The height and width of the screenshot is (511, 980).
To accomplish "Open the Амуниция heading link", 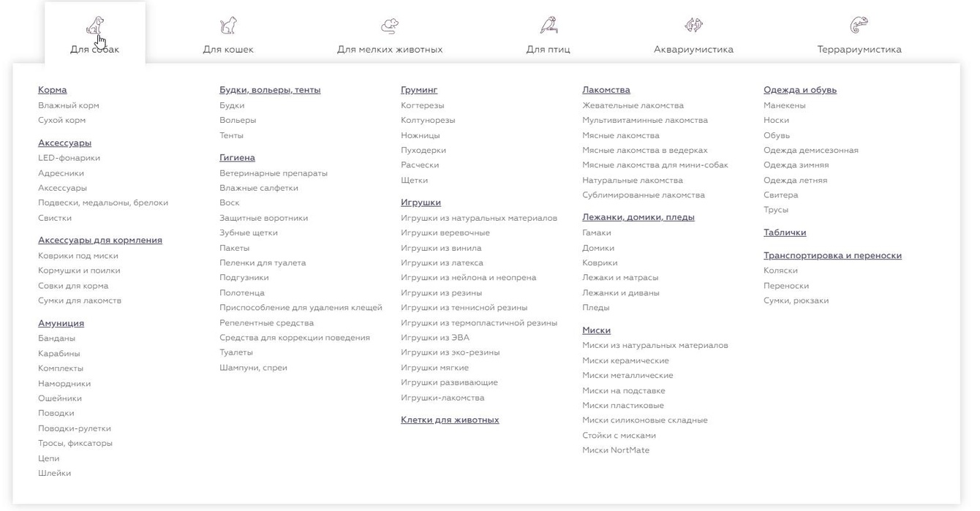I will 61,323.
